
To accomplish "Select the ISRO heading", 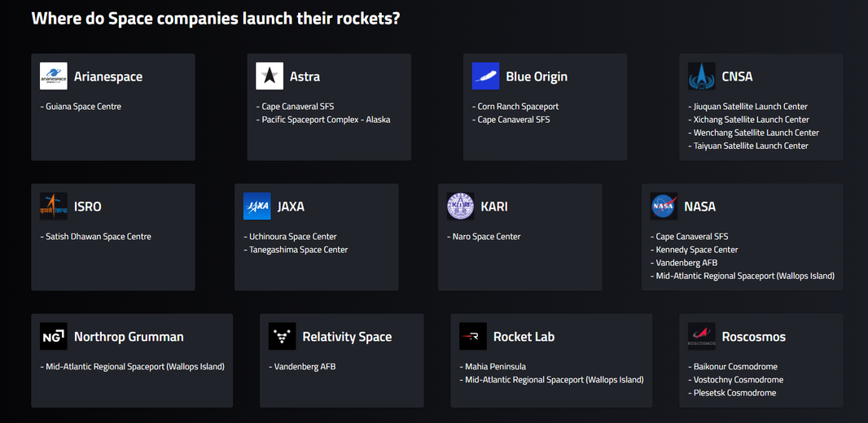I will coord(88,207).
